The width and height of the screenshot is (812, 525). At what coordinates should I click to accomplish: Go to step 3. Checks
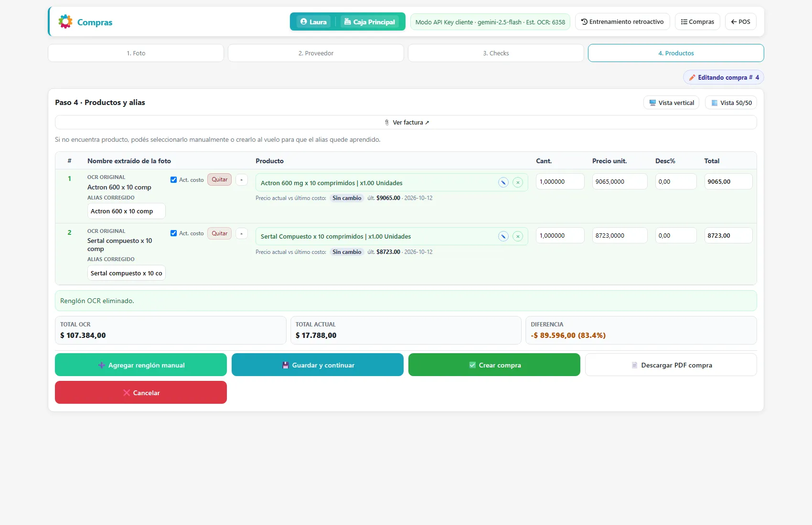click(496, 53)
